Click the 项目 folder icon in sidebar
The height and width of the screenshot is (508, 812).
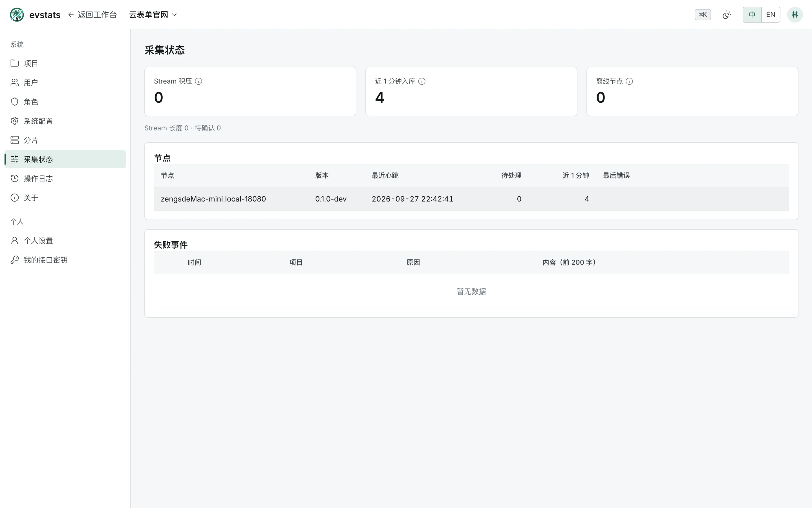pyautogui.click(x=14, y=63)
